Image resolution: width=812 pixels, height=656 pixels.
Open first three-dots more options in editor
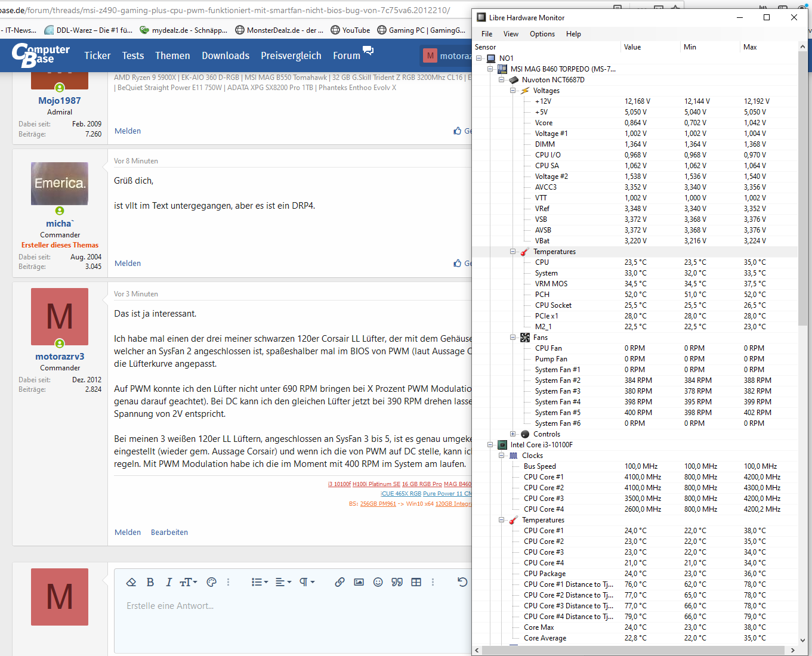pyautogui.click(x=228, y=582)
